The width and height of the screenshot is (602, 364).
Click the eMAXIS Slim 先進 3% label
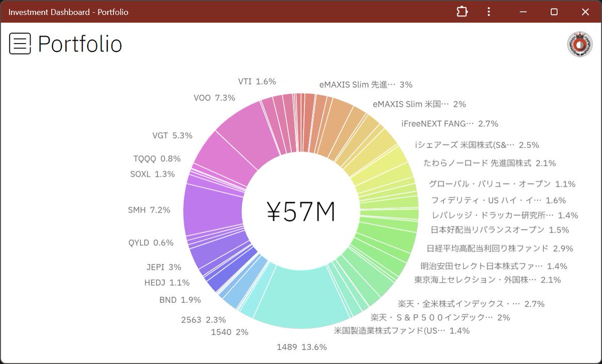click(365, 85)
